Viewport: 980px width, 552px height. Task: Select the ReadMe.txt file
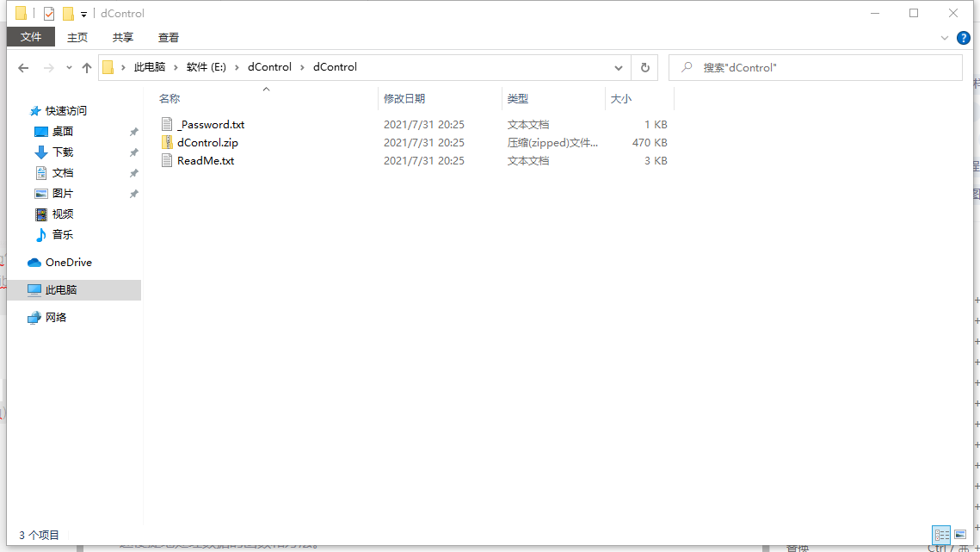pyautogui.click(x=206, y=161)
